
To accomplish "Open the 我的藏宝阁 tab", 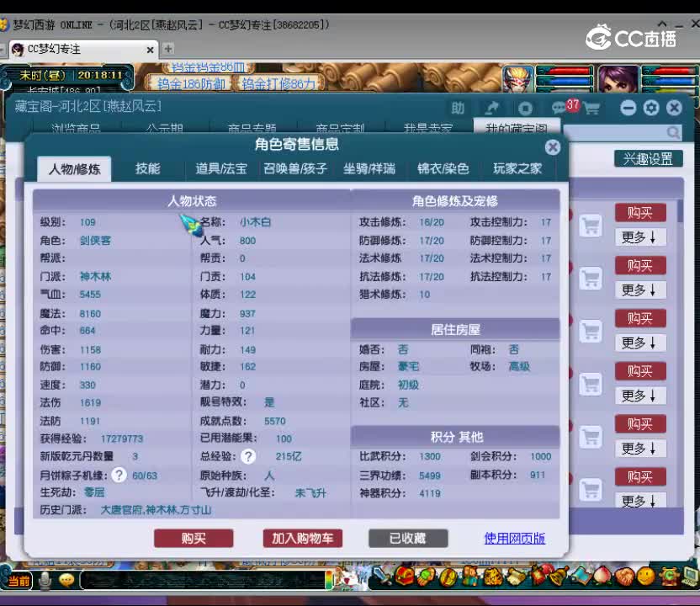I will (517, 127).
